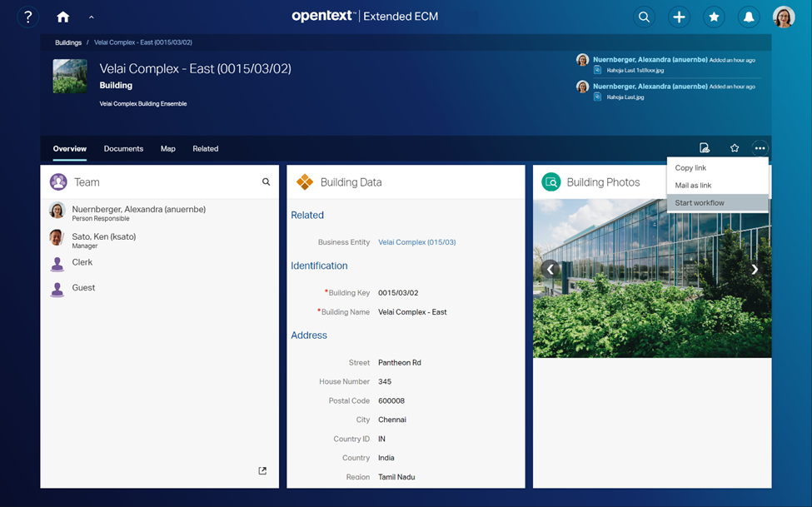Click the help question mark icon
Image resolution: width=812 pixels, height=507 pixels.
click(x=27, y=17)
